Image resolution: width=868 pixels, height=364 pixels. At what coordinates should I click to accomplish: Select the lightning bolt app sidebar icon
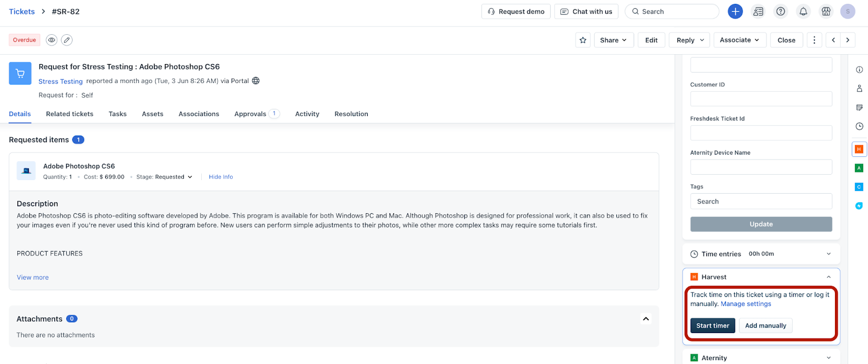pyautogui.click(x=859, y=206)
